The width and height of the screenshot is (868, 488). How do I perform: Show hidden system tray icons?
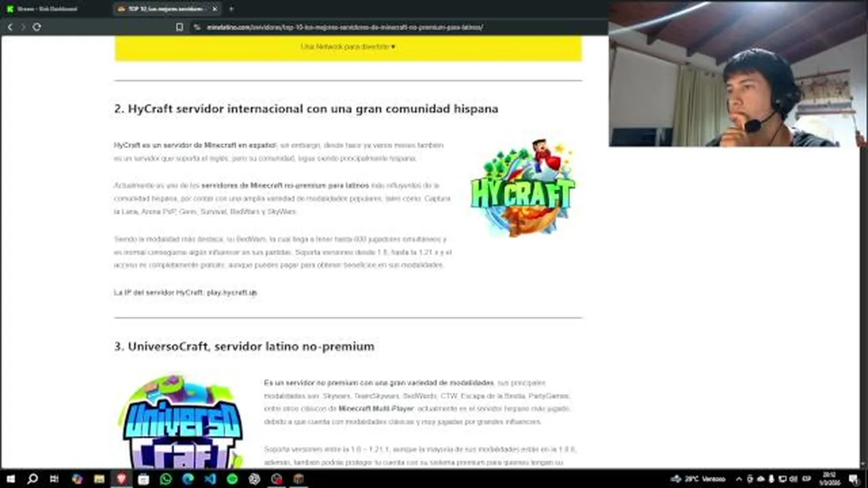(x=739, y=479)
